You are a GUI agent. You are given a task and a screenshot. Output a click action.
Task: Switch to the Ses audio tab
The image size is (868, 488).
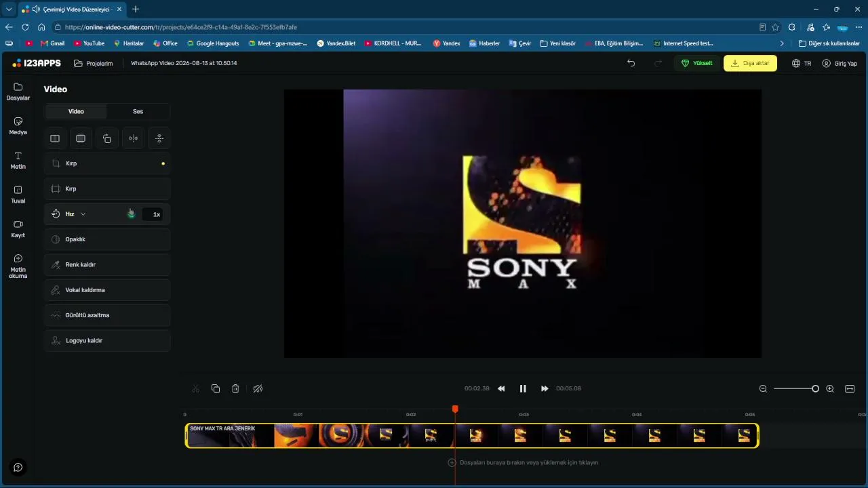pos(138,111)
